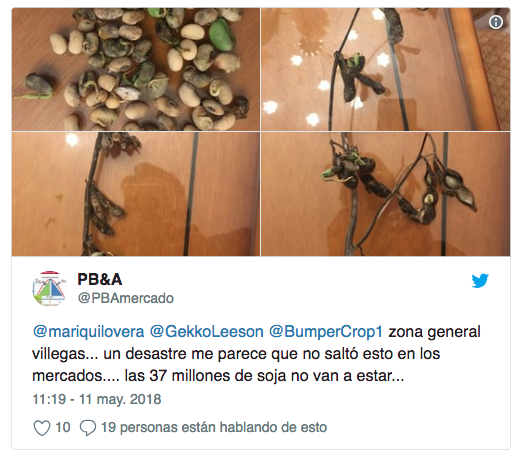Click the tweet text about general villegas

256,354
